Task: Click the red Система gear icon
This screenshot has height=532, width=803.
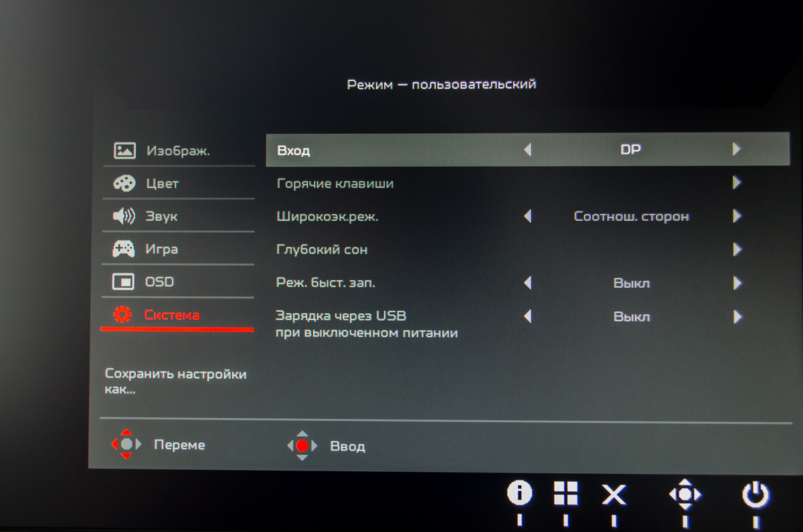Action: pyautogui.click(x=122, y=315)
